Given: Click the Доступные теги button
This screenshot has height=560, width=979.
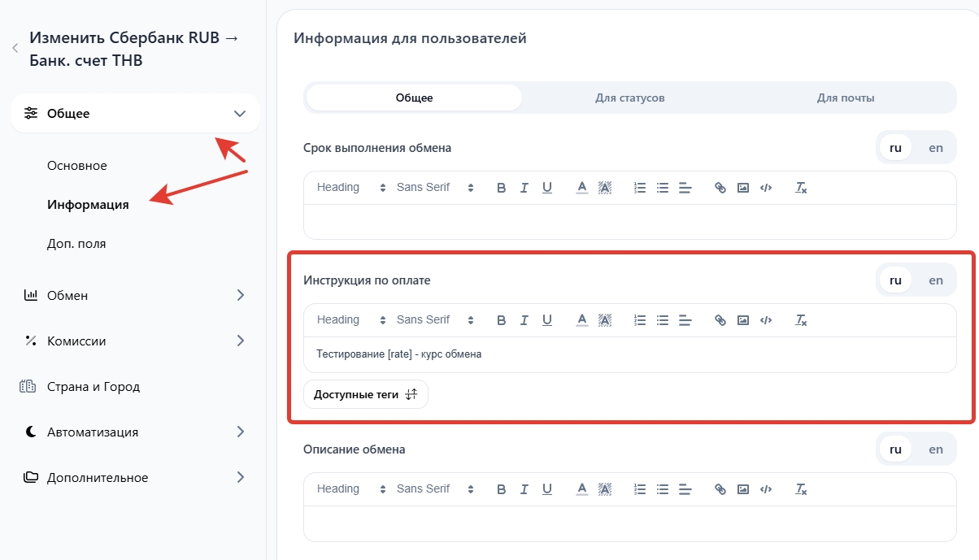Looking at the screenshot, I should pyautogui.click(x=365, y=394).
